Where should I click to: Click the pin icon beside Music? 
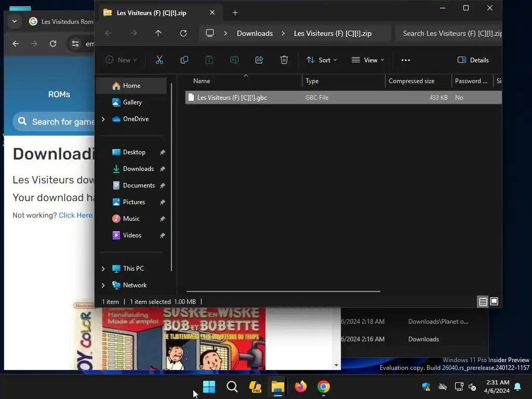(163, 219)
